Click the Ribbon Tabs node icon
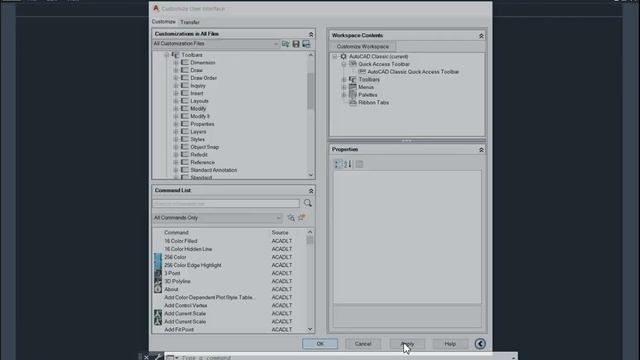 click(353, 102)
